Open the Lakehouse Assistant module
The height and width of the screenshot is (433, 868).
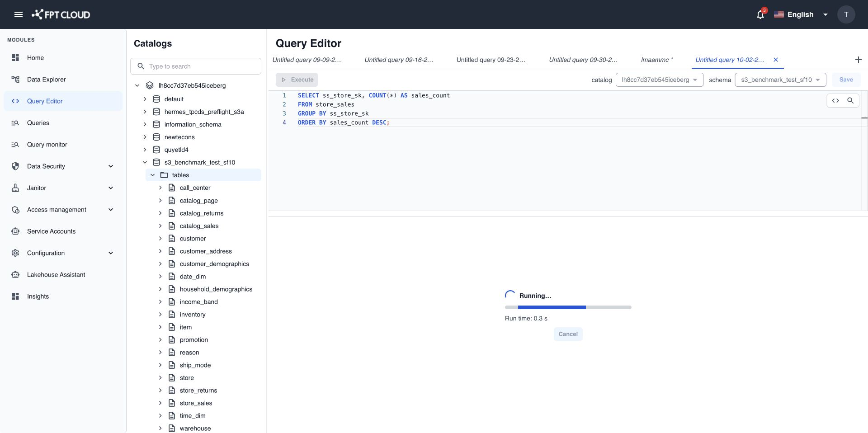(63, 275)
